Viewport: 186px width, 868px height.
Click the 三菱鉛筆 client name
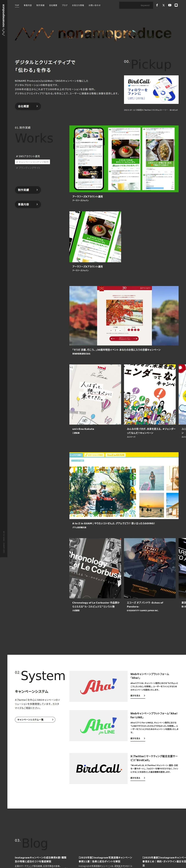pyautogui.click(x=76, y=433)
